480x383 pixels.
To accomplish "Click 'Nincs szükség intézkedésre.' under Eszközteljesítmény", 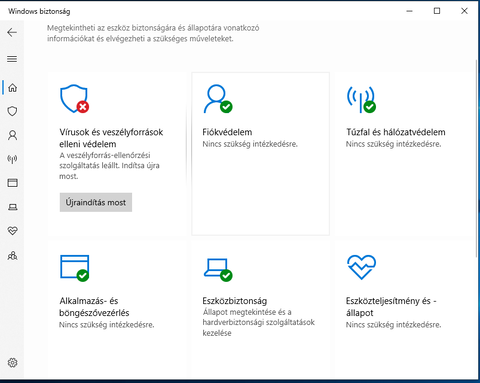I will [x=393, y=325].
